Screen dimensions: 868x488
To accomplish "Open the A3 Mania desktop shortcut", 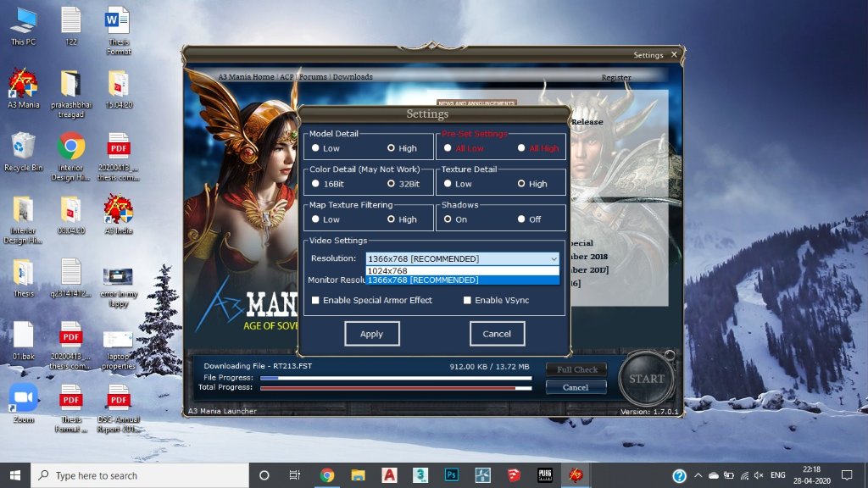I will tap(23, 88).
